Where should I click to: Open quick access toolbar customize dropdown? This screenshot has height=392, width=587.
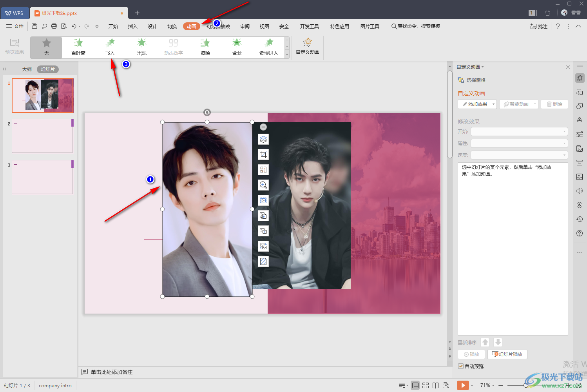[97, 26]
